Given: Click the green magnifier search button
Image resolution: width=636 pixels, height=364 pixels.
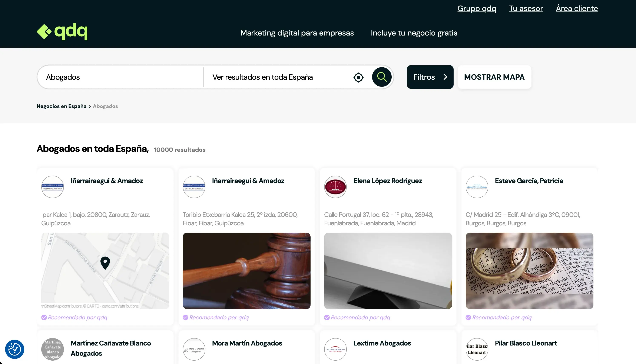Looking at the screenshot, I should [x=382, y=77].
